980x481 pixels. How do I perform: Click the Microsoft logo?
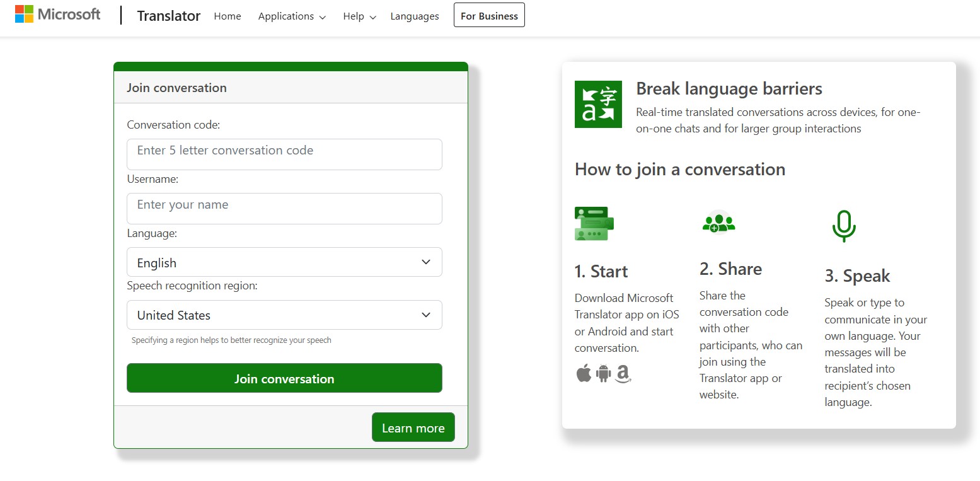[x=57, y=14]
